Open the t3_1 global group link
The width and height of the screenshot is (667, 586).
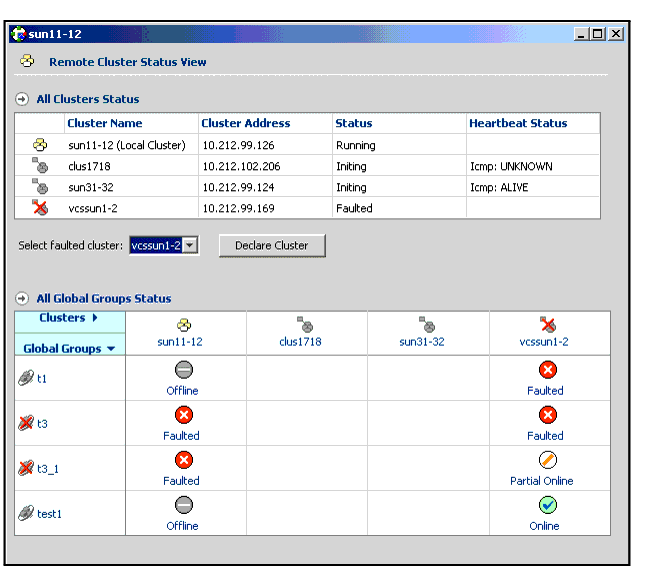tap(48, 468)
